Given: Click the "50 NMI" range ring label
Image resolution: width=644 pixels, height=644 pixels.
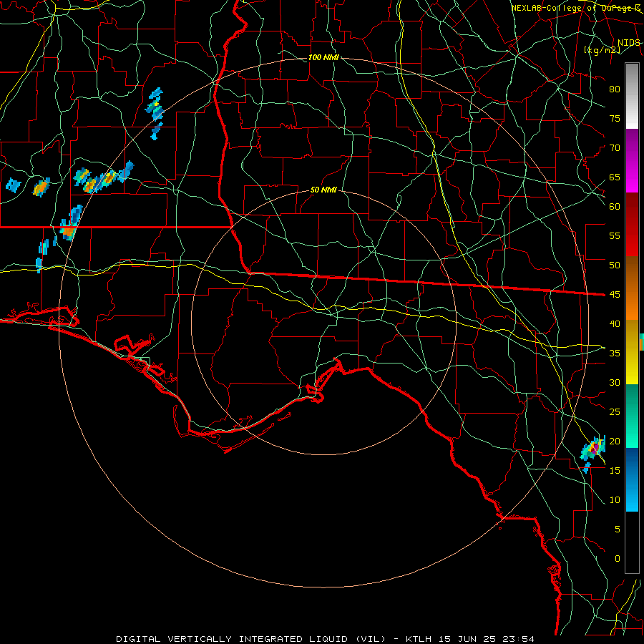Looking at the screenshot, I should pyautogui.click(x=323, y=190).
